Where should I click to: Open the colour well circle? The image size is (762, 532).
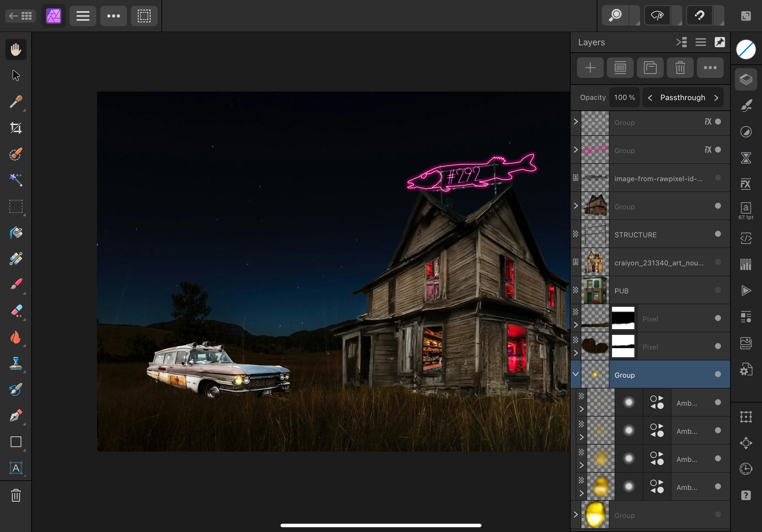[746, 50]
